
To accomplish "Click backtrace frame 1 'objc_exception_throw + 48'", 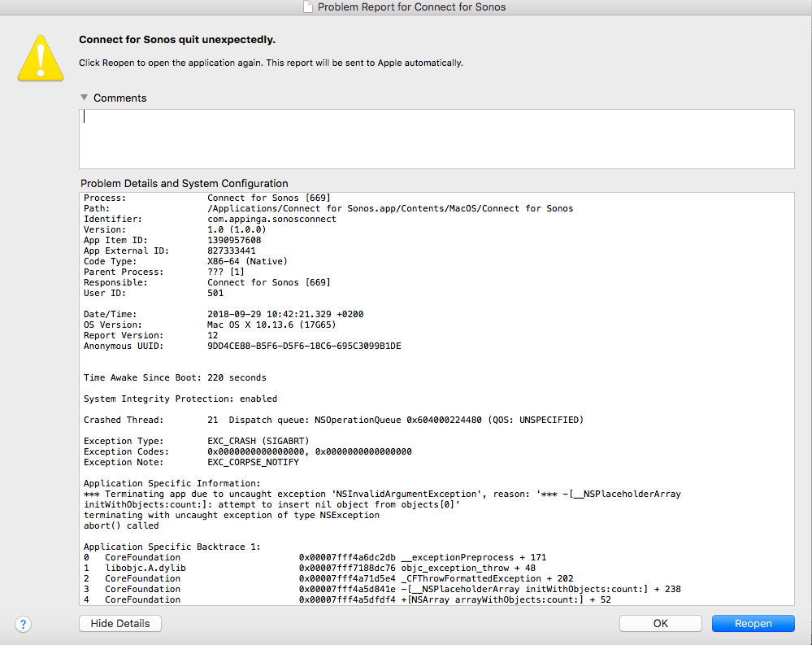I will (468, 568).
